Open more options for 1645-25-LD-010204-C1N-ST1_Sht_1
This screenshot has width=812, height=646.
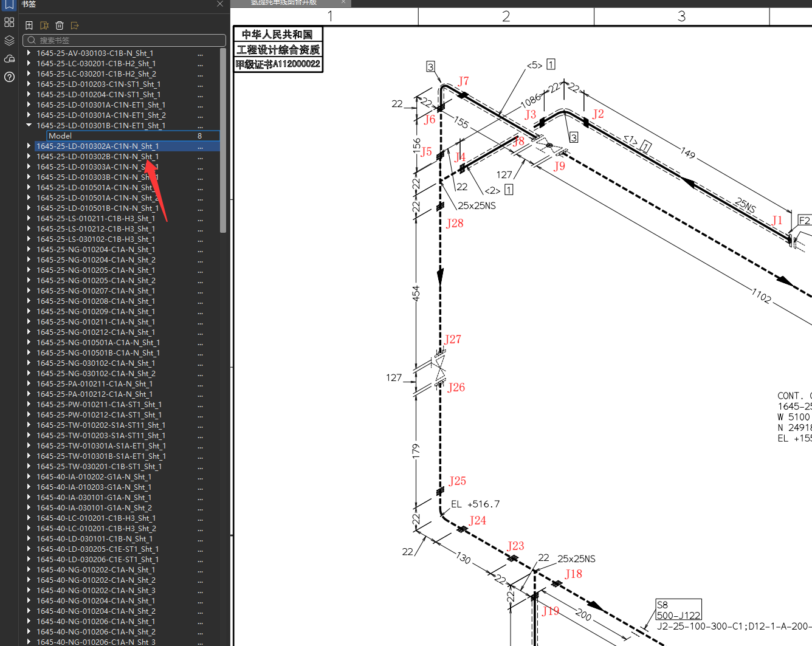(x=200, y=95)
